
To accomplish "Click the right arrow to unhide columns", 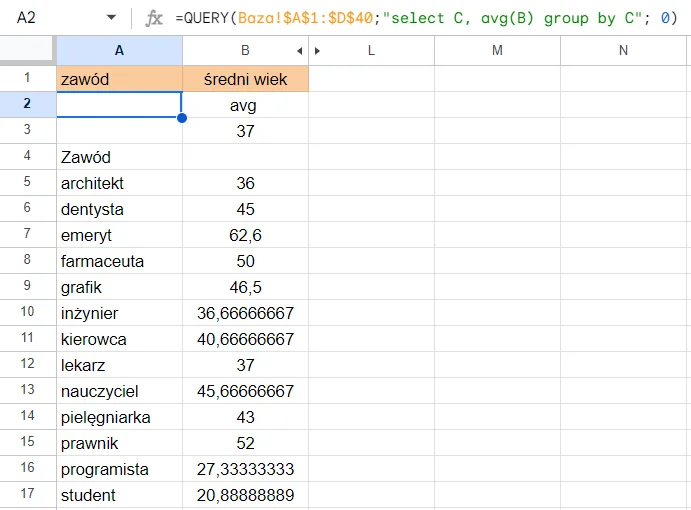I will tap(318, 51).
